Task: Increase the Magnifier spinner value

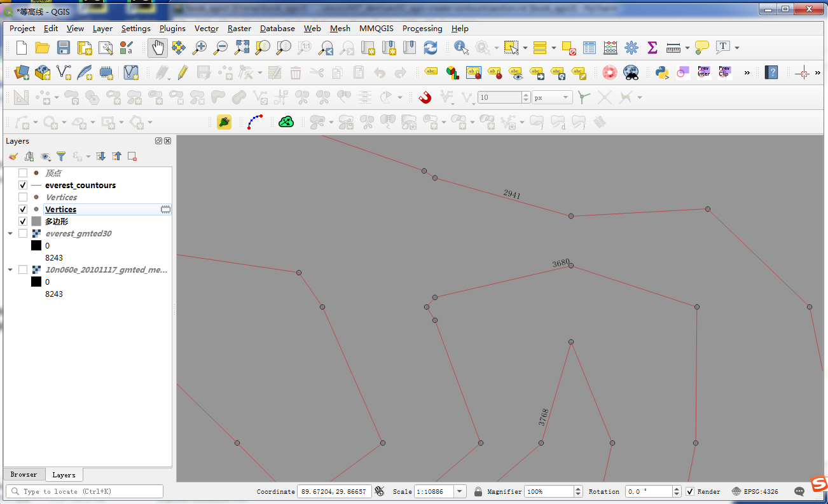Action: point(578,489)
